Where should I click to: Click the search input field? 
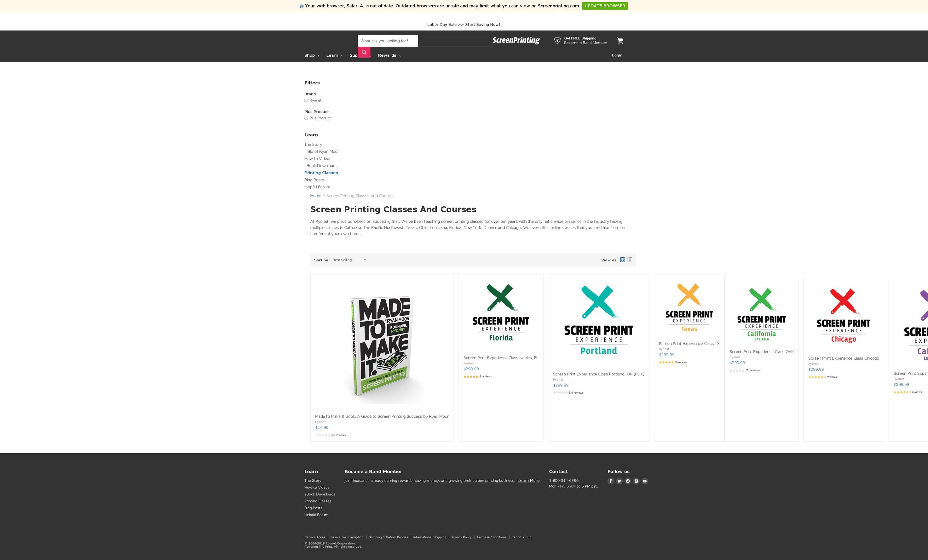(387, 40)
